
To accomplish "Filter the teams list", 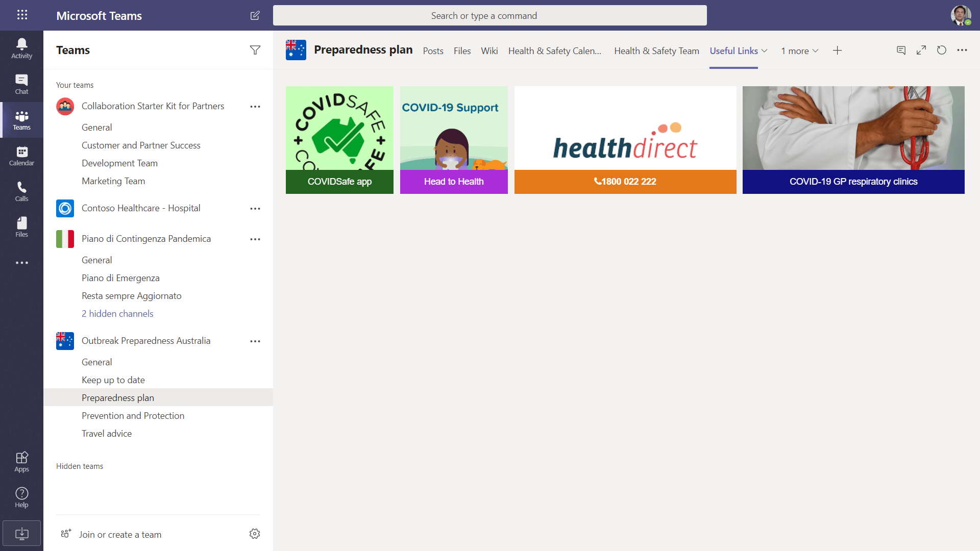I will pos(255,50).
